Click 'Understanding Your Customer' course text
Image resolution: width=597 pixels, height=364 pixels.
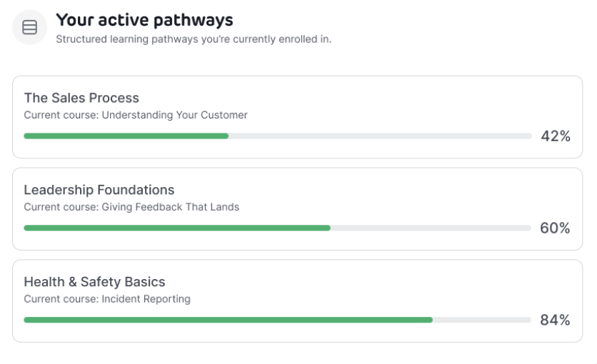[174, 115]
